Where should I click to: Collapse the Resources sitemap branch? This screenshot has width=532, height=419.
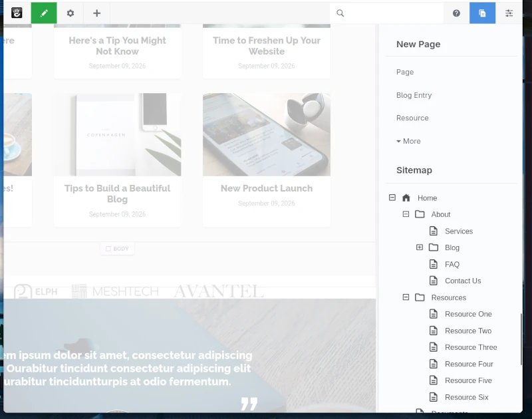pyautogui.click(x=406, y=297)
